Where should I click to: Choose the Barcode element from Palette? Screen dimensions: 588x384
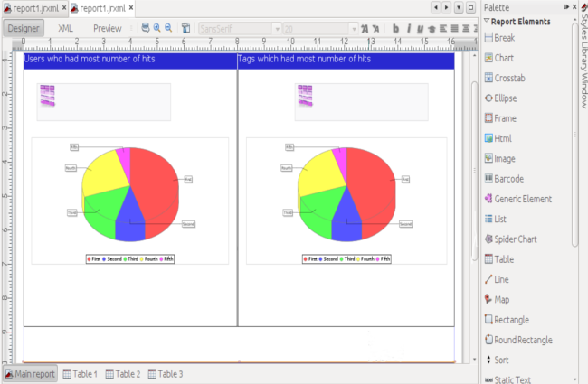tap(508, 178)
